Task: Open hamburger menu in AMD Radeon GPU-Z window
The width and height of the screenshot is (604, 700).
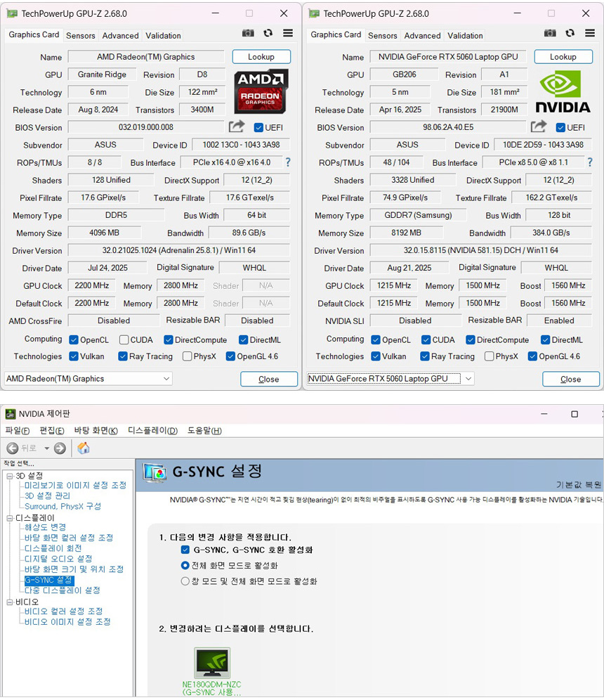Action: [287, 33]
